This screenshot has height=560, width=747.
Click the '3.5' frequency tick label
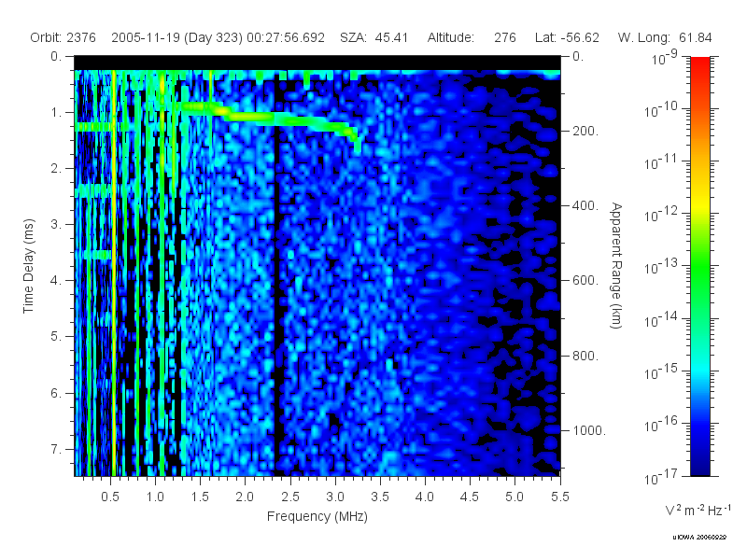(x=380, y=497)
